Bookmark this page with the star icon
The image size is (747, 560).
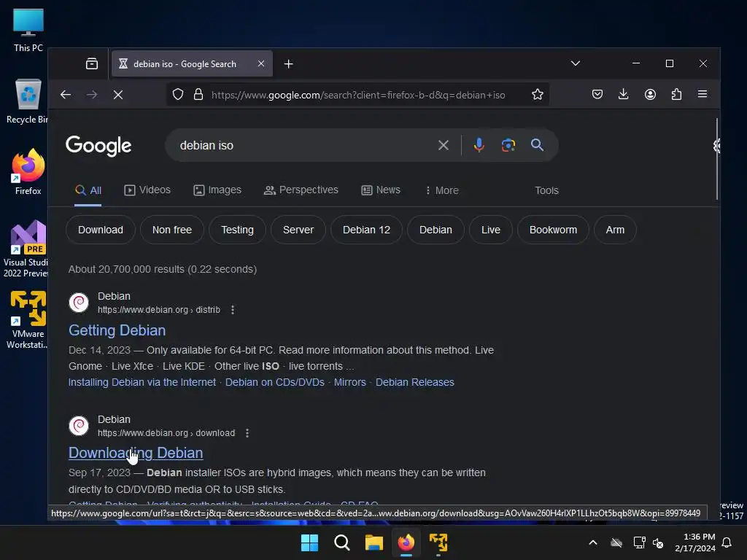click(538, 94)
